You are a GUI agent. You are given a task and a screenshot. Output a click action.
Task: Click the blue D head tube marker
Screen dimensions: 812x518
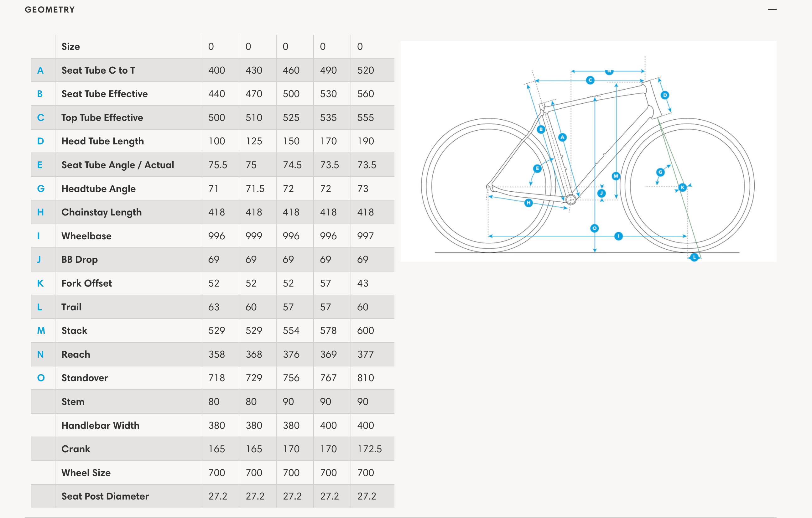click(x=665, y=95)
